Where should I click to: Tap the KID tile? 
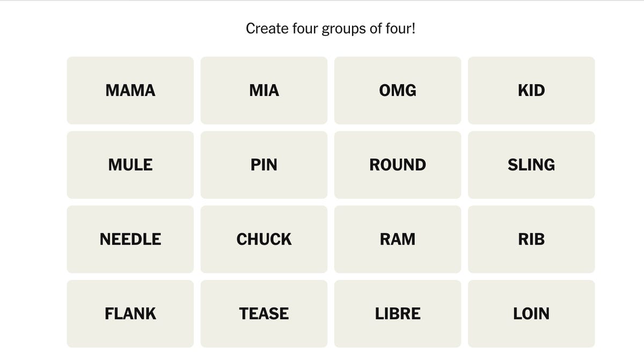coord(531,90)
